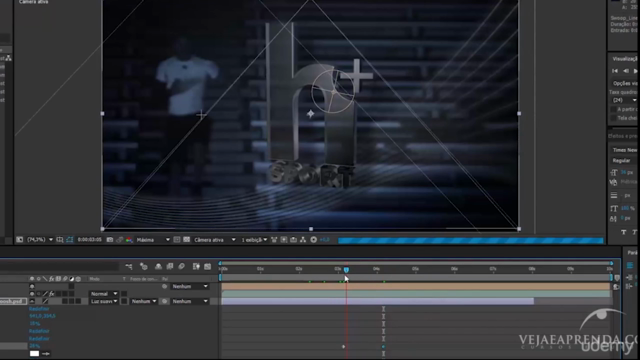The width and height of the screenshot is (640, 360).
Task: Toggle visibility eye of the first layer
Action: click(32, 287)
